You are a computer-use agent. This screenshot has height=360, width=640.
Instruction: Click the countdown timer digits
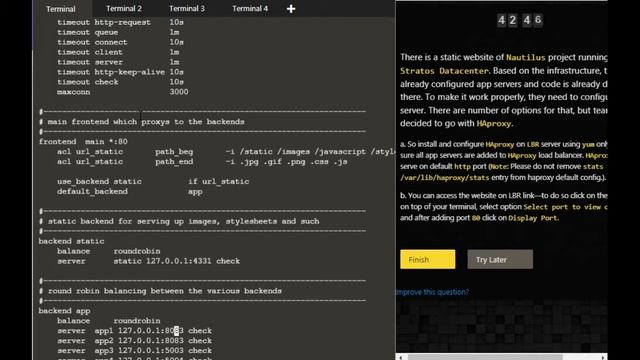tap(519, 20)
